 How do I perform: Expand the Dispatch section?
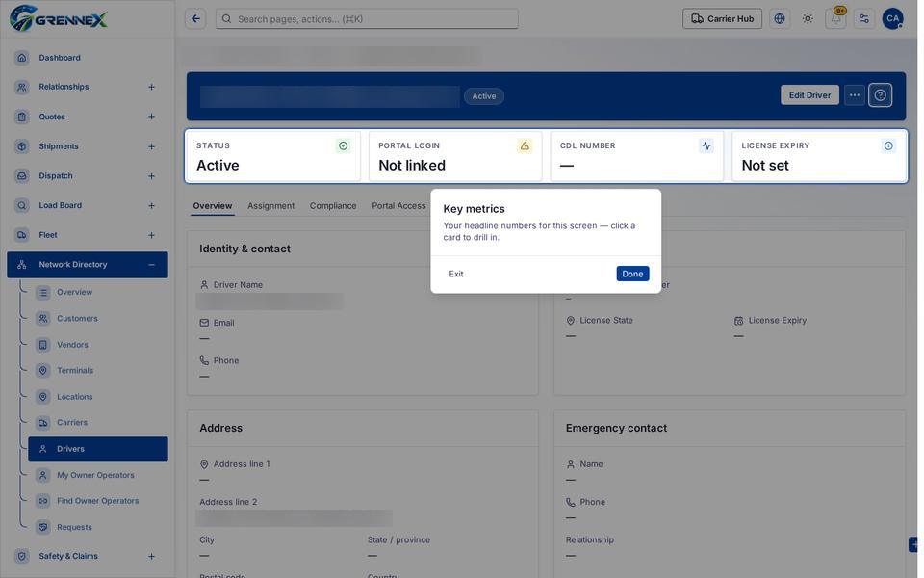coord(151,175)
